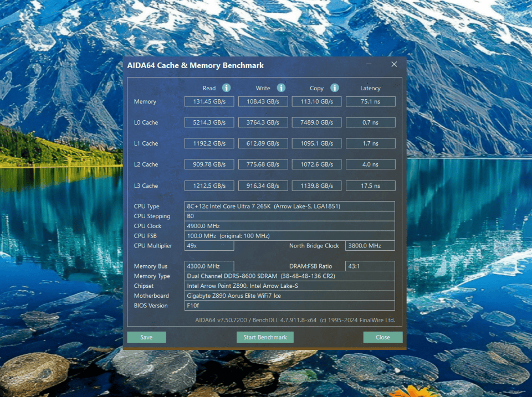The width and height of the screenshot is (532, 397).
Task: Click the L0 Cache Copy value
Action: click(x=316, y=122)
